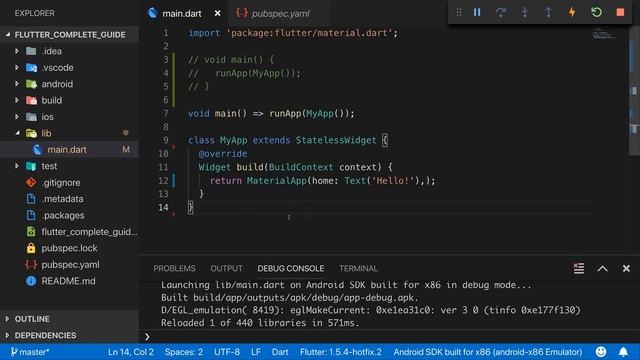
Task: Click the MaterialApp code on line 12
Action: coord(276,180)
